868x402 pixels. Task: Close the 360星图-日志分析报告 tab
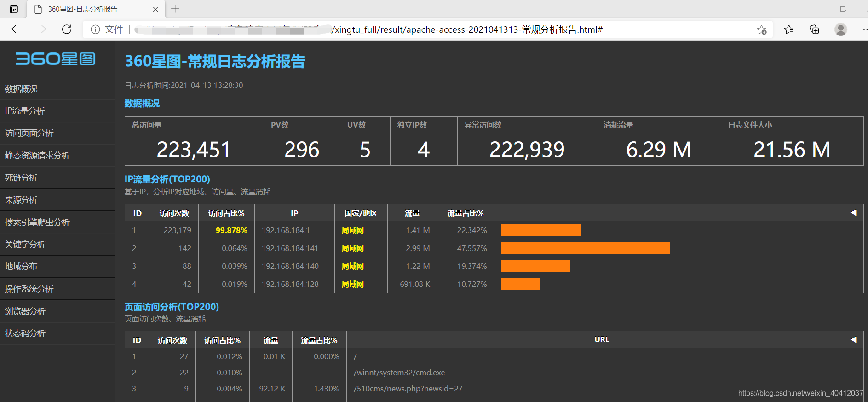tap(155, 9)
